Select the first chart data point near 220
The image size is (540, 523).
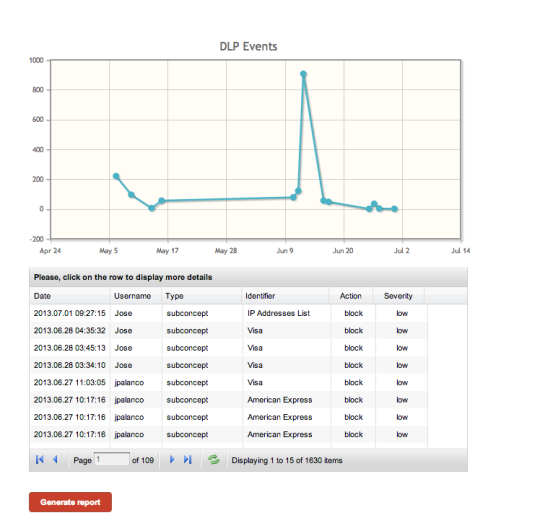pyautogui.click(x=116, y=176)
